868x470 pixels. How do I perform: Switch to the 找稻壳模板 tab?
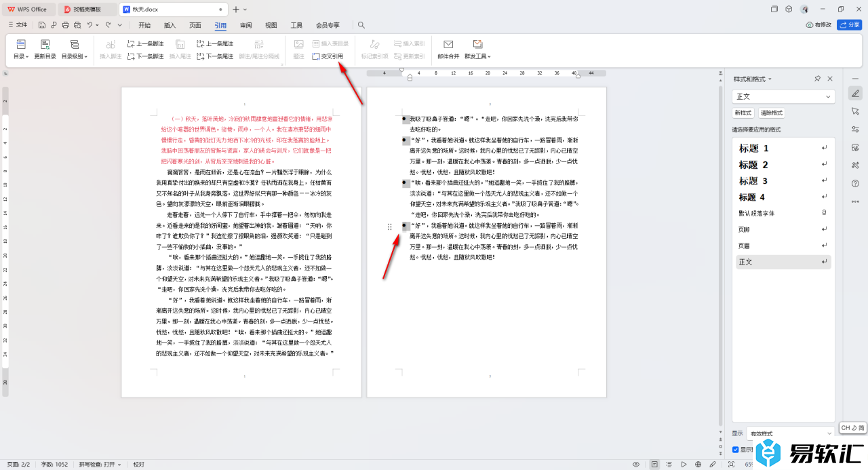tap(87, 9)
